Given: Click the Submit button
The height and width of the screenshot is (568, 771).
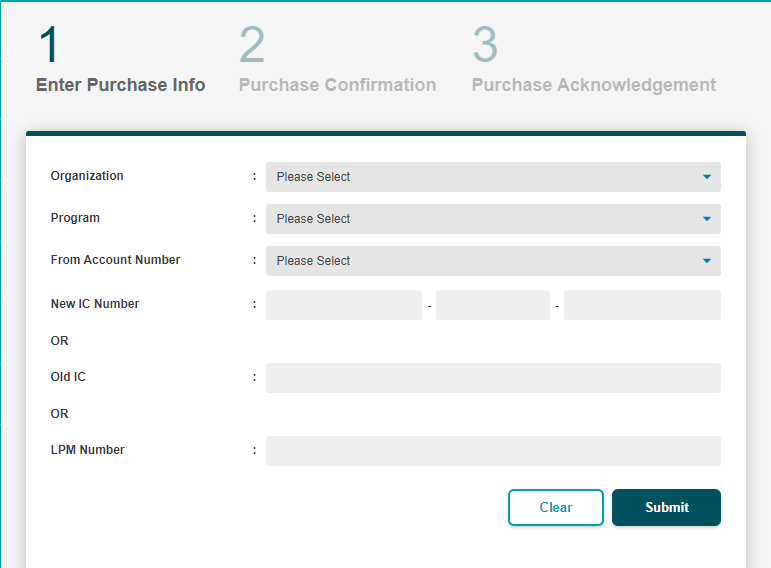Looking at the screenshot, I should [666, 507].
